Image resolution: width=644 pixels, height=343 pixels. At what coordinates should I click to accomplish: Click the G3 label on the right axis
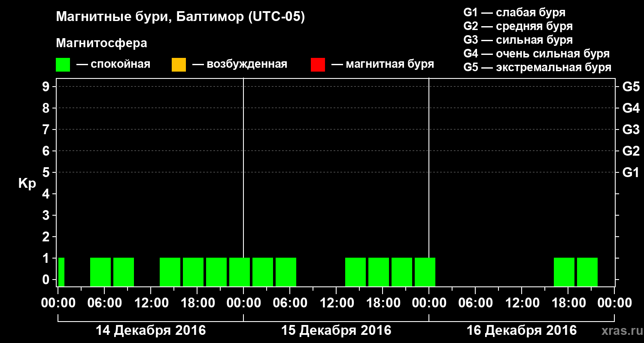[631, 129]
